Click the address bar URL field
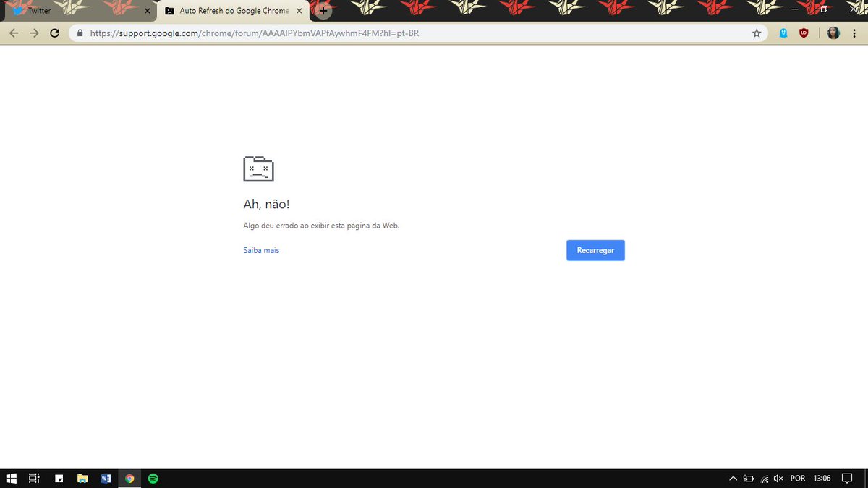This screenshot has height=488, width=868. point(420,33)
